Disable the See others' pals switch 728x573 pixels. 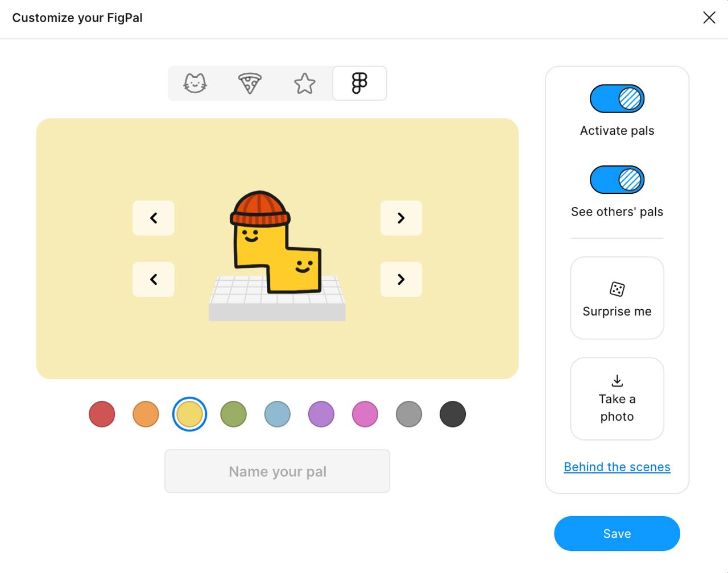click(617, 180)
